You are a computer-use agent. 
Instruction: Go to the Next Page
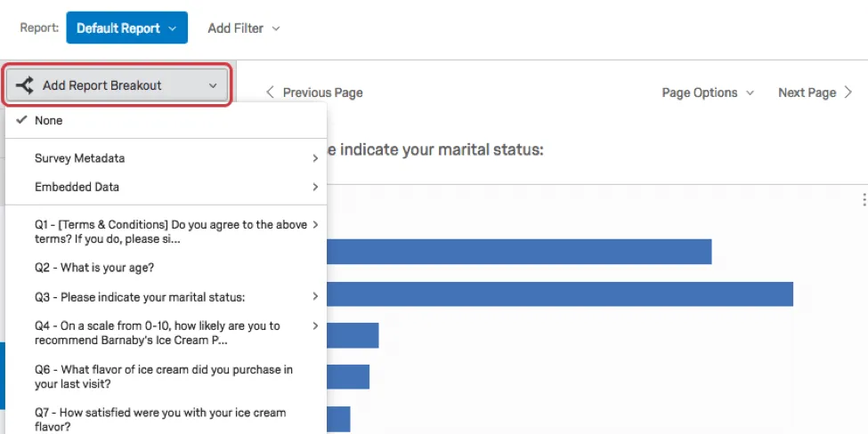[807, 92]
